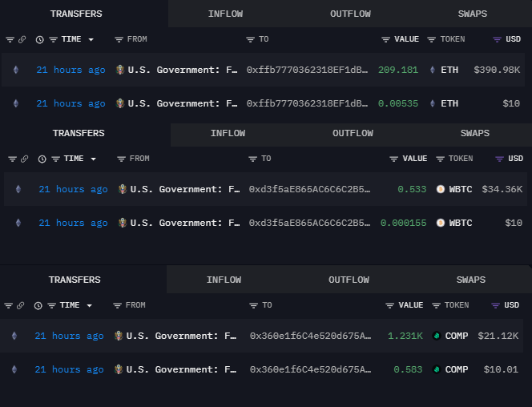Open the TIME filter icon in the COMP panel
Image resolution: width=532 pixels, height=407 pixels.
click(51, 306)
